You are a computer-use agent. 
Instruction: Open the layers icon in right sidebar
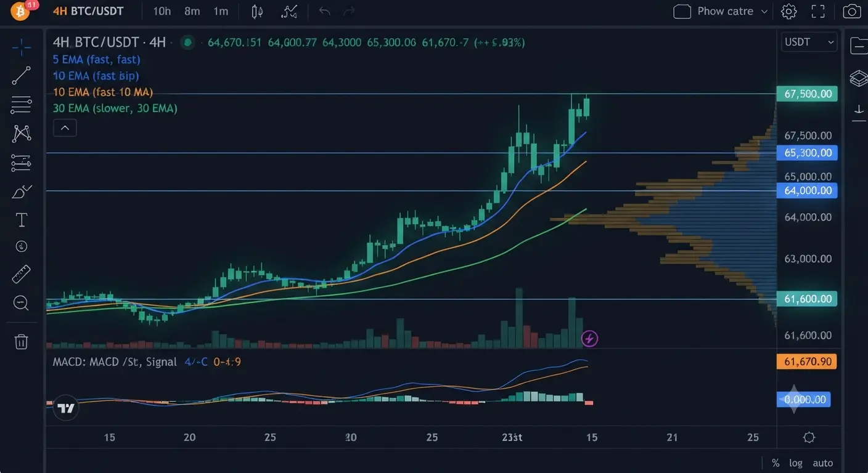(x=859, y=78)
